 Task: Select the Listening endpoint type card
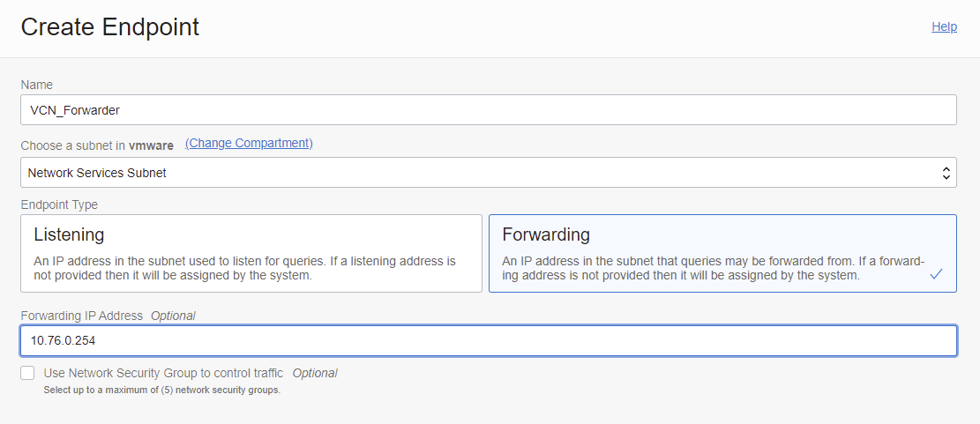(x=251, y=253)
